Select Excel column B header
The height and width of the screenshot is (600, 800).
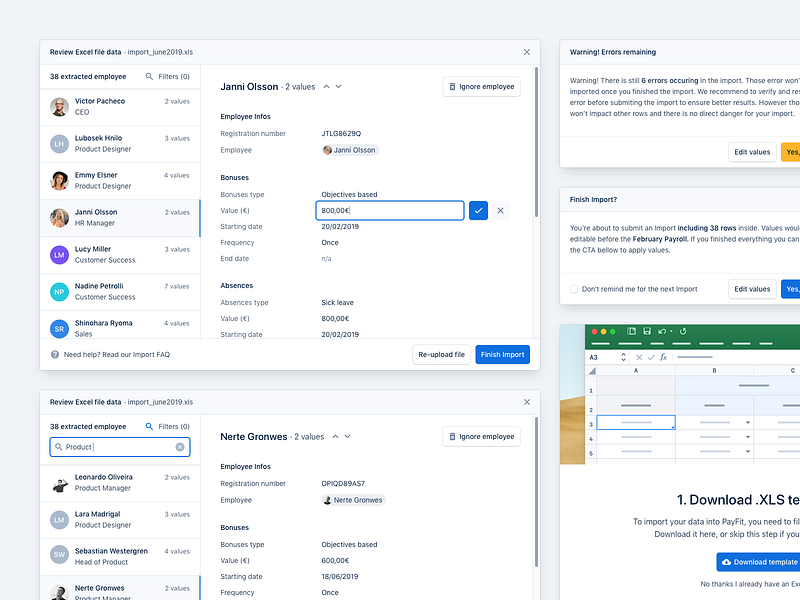pos(714,371)
